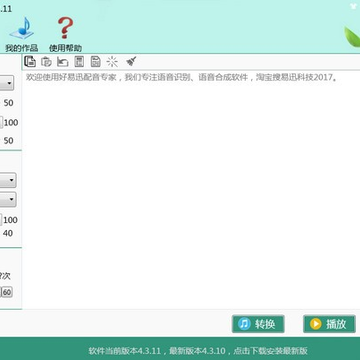The width and height of the screenshot is (360, 360).
Task: Click the copy document icon in editor toolbar
Action: pos(30,62)
